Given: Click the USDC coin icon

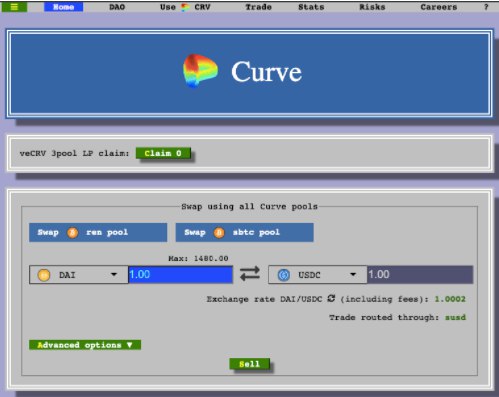Looking at the screenshot, I should pyautogui.click(x=284, y=275).
